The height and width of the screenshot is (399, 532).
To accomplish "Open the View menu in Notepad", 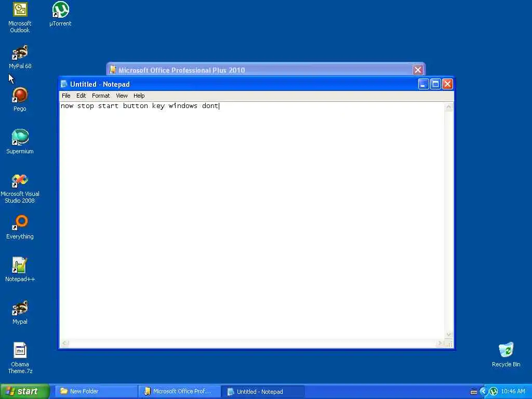I will [122, 96].
